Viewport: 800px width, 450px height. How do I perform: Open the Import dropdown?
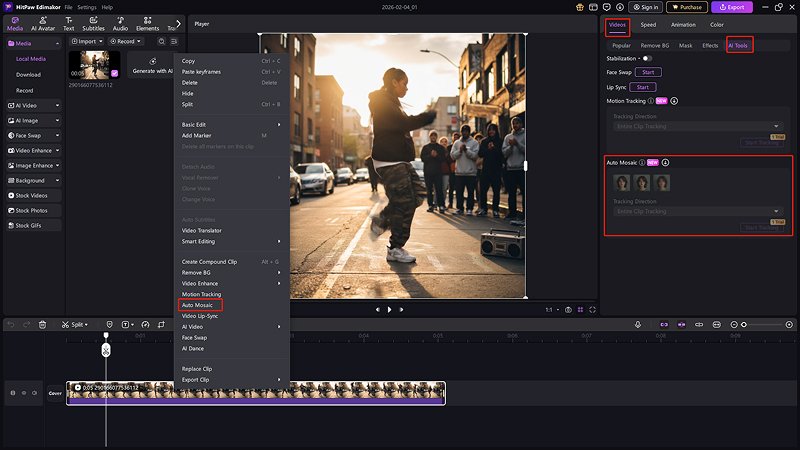tap(87, 41)
